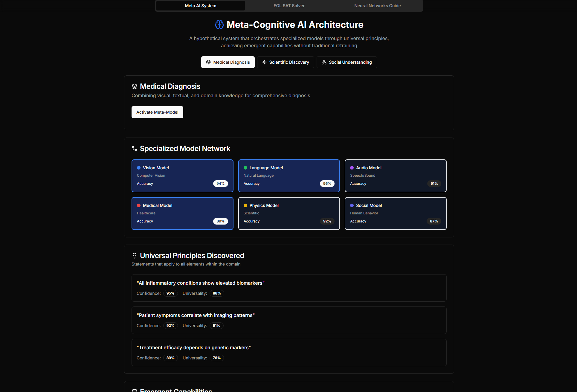Click the lightbulb icon beside Universal Principles Discovered
The width and height of the screenshot is (577, 392).
[x=134, y=256]
